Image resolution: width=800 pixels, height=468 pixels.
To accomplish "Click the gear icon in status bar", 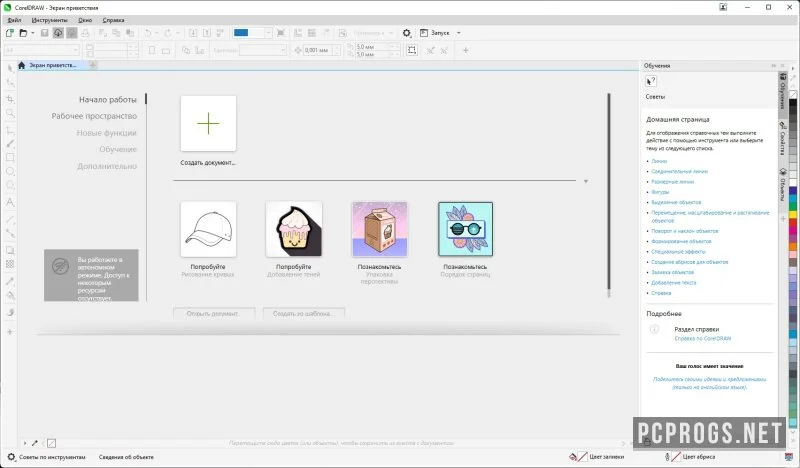I will 11,457.
